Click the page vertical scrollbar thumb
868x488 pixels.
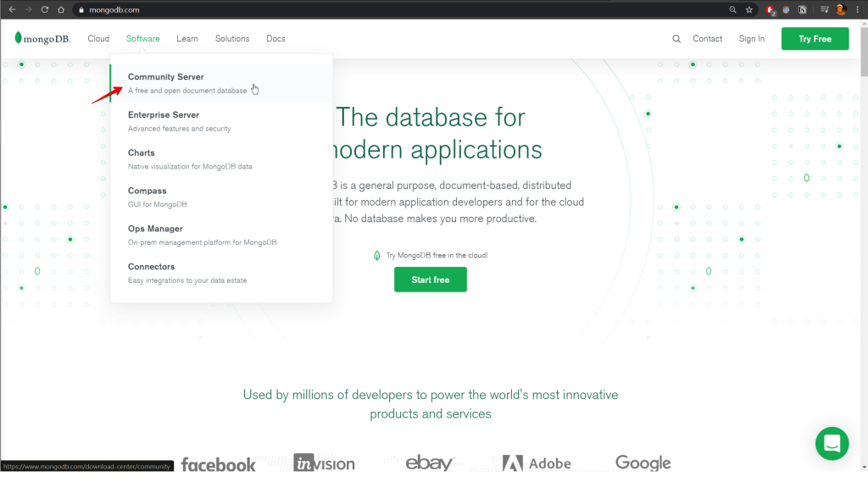click(x=864, y=52)
